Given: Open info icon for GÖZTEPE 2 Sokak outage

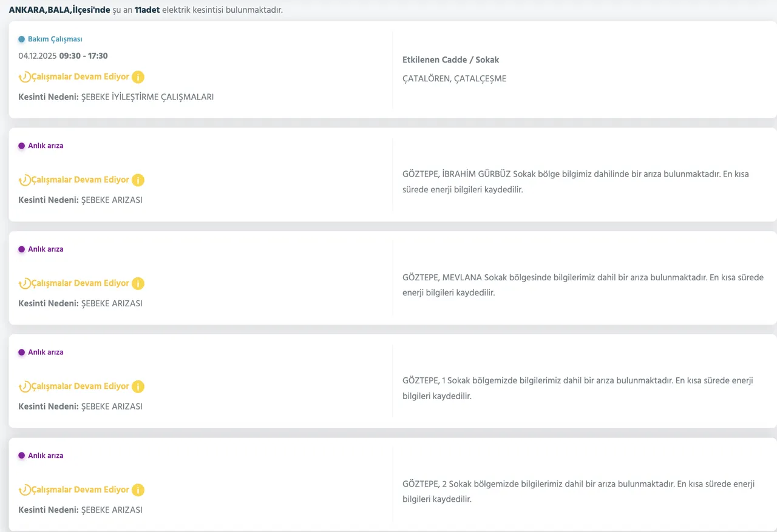Looking at the screenshot, I should tap(138, 490).
